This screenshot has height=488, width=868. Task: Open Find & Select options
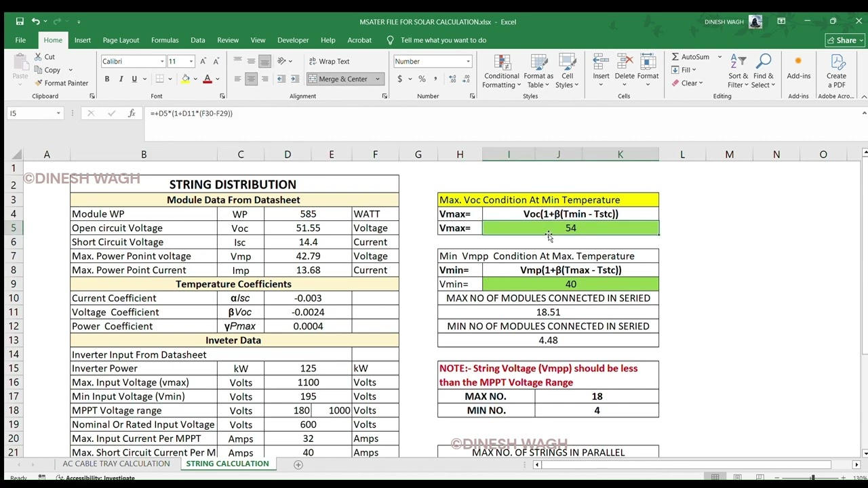[764, 71]
